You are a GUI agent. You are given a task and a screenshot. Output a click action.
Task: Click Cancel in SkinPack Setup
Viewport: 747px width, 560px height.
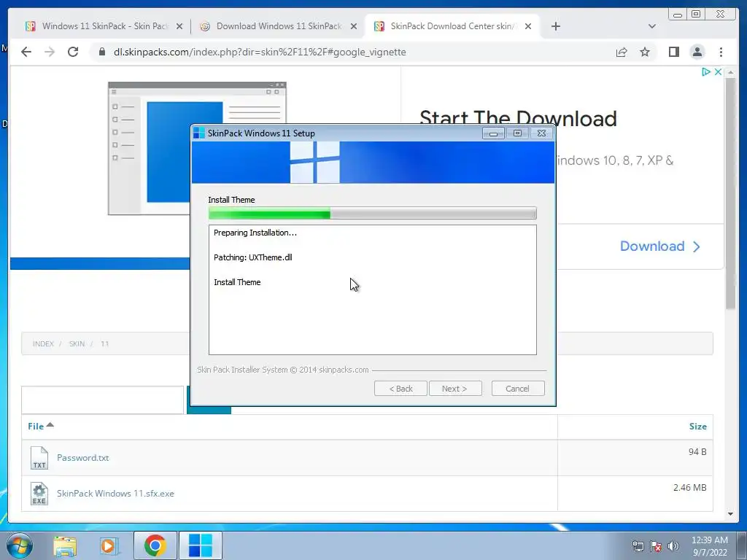pyautogui.click(x=517, y=389)
